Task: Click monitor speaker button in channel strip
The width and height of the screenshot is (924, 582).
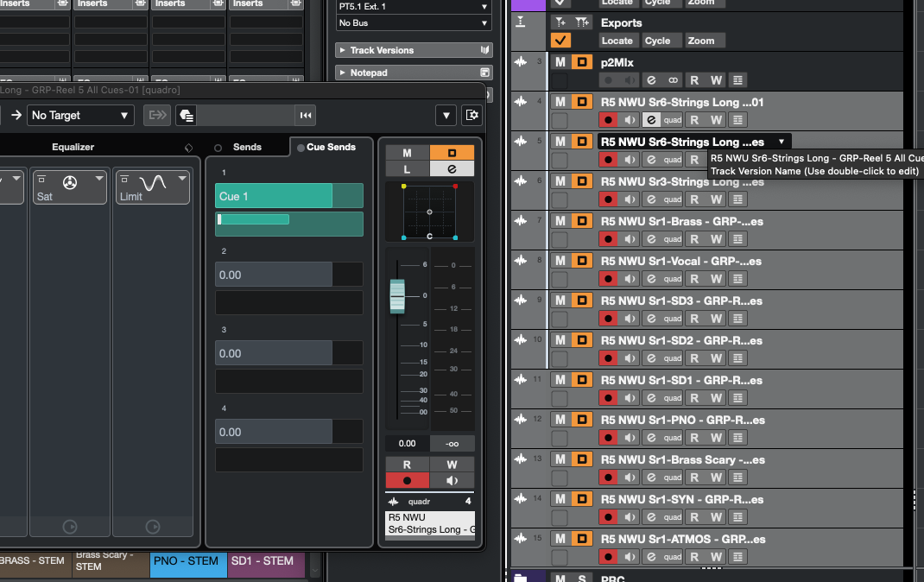Action: click(x=452, y=480)
